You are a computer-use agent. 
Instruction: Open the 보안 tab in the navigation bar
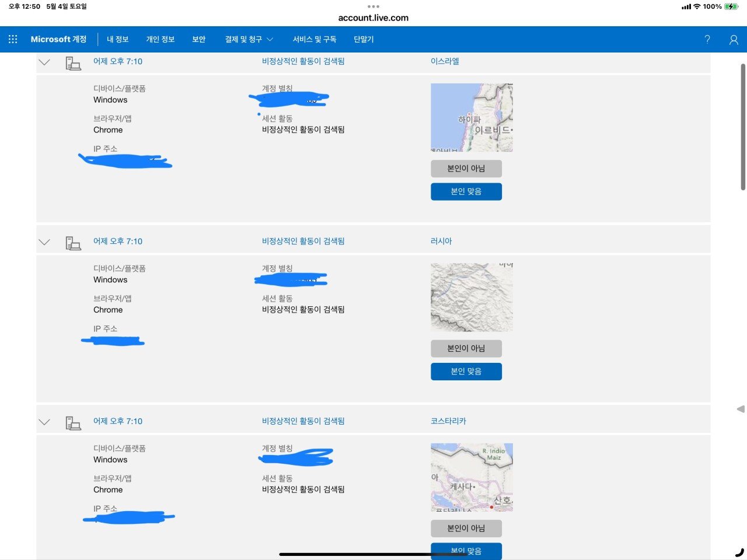point(199,39)
